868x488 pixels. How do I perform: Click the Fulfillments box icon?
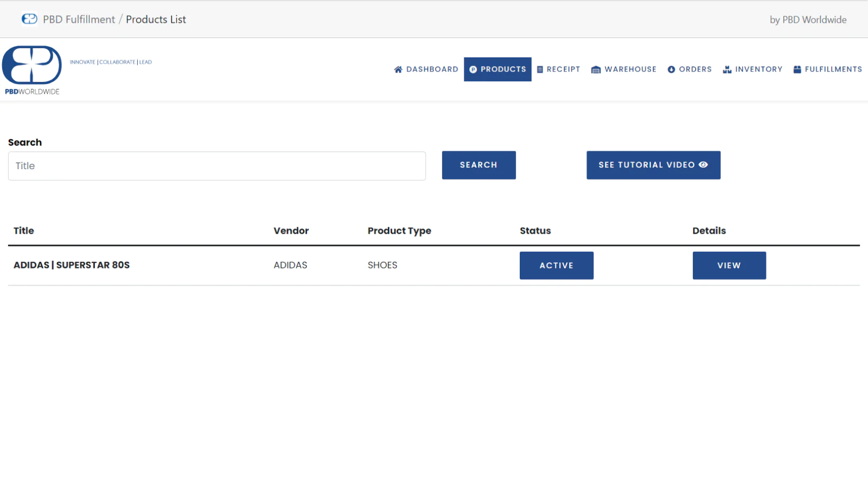tap(797, 69)
